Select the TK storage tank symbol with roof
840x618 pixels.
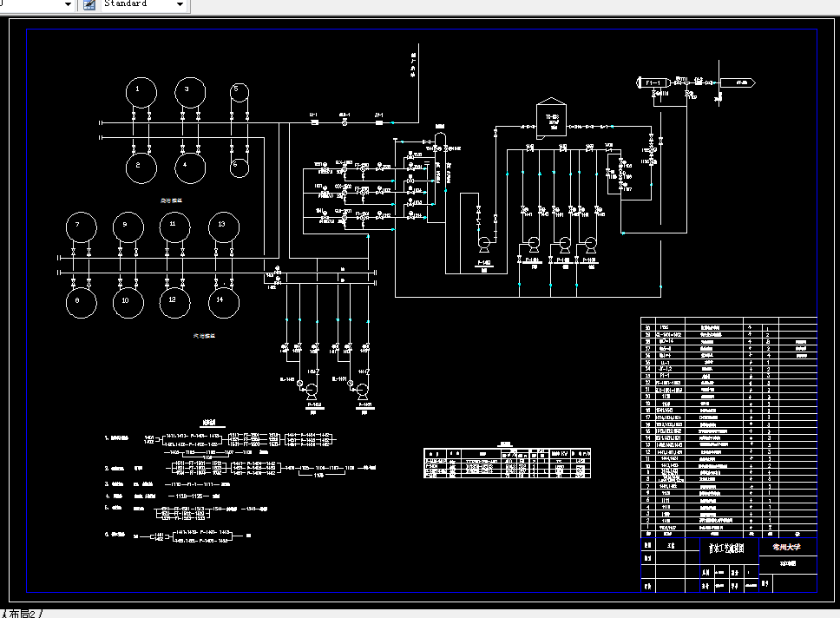click(x=551, y=117)
